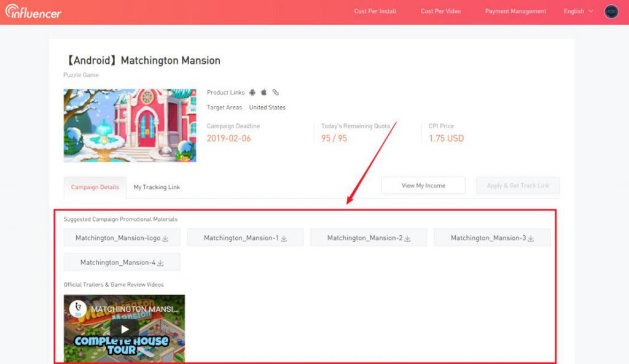Click the Apple product link icon
This screenshot has width=629, height=364.
tap(264, 93)
